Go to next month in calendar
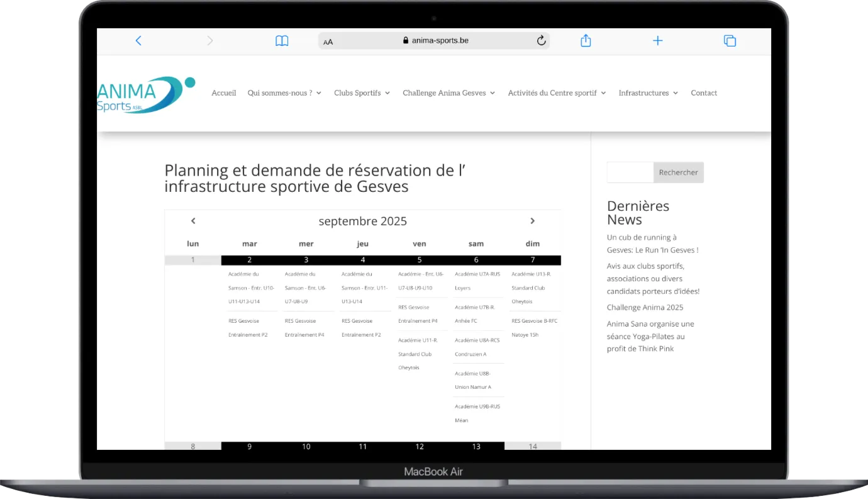Image resolution: width=868 pixels, height=499 pixels. (532, 221)
